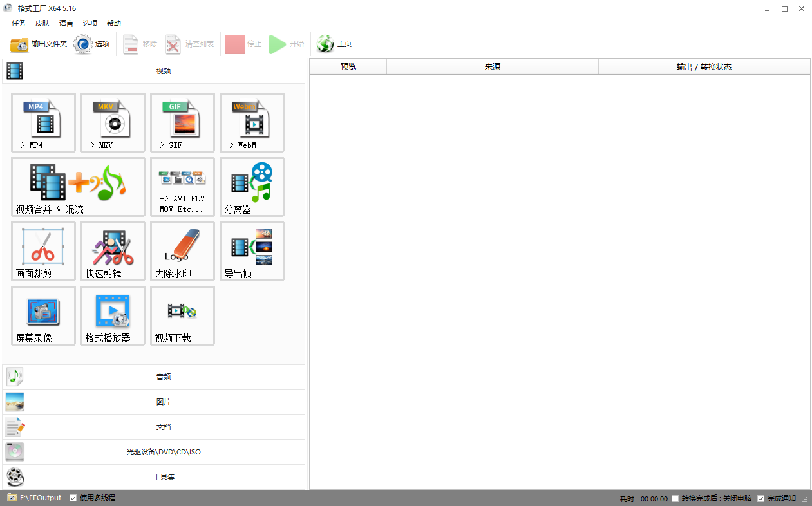Open the -> MKV conversion tile
812x506 pixels.
click(113, 122)
